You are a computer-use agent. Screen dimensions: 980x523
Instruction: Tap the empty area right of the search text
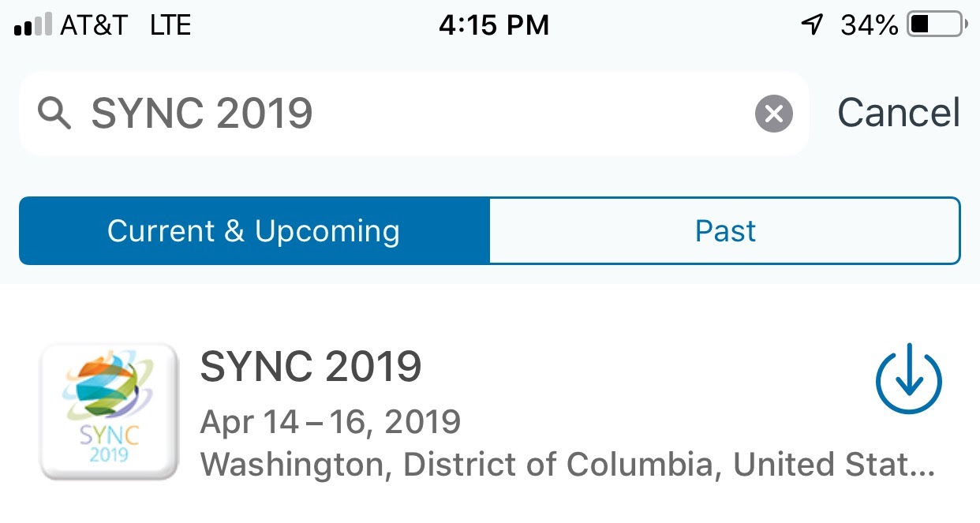click(533, 114)
